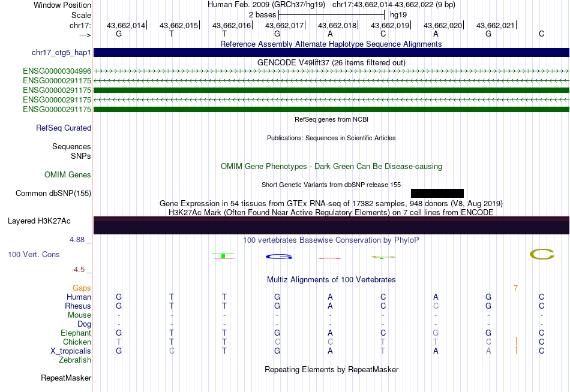Open the OMIM Genes track label
Image resolution: width=570 pixels, height=392 pixels.
[68, 175]
